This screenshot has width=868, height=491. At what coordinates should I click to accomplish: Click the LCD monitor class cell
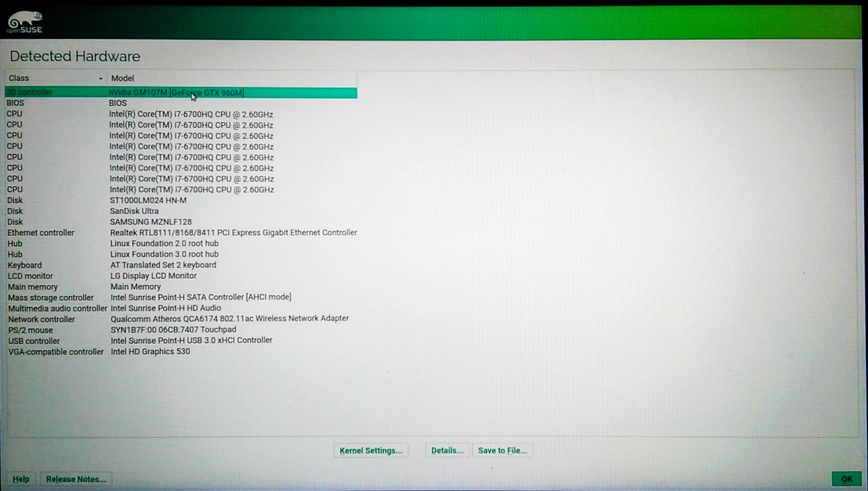coord(30,276)
